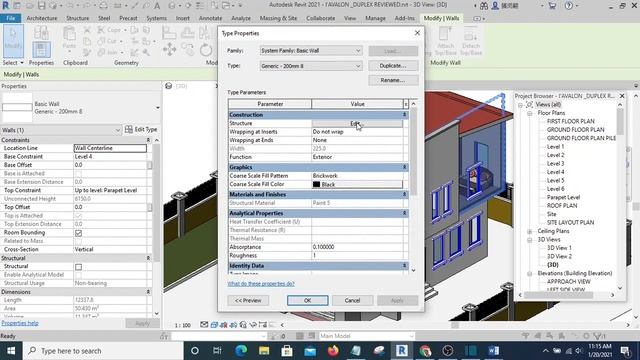The height and width of the screenshot is (360, 640).
Task: Open the File menu tab
Action: 11,18
